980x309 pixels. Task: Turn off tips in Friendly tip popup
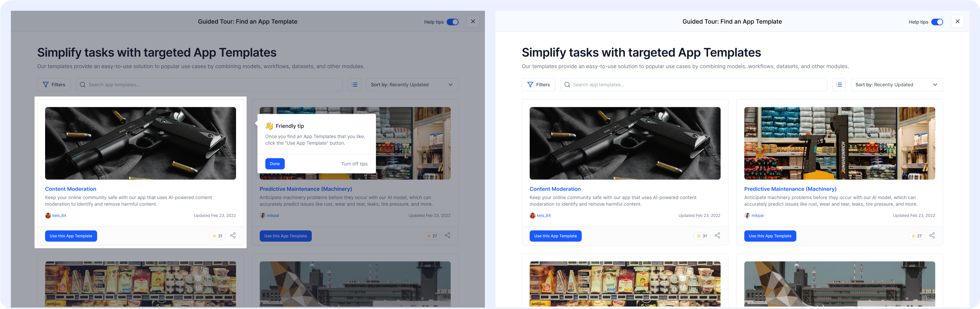point(355,164)
